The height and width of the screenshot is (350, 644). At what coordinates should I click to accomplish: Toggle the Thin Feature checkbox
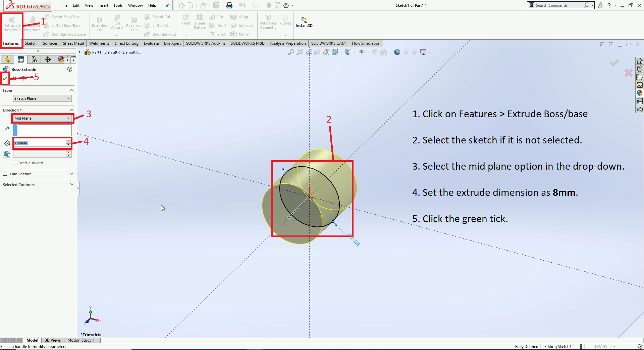point(5,174)
